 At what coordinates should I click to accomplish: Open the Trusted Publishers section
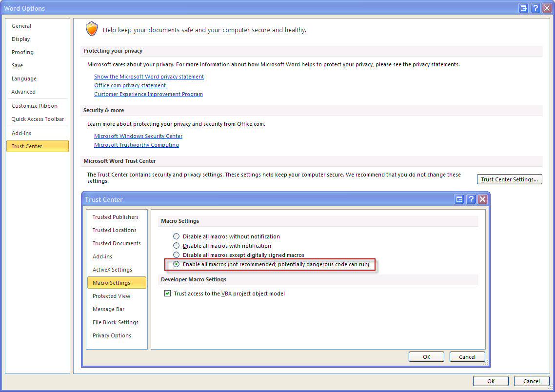117,217
